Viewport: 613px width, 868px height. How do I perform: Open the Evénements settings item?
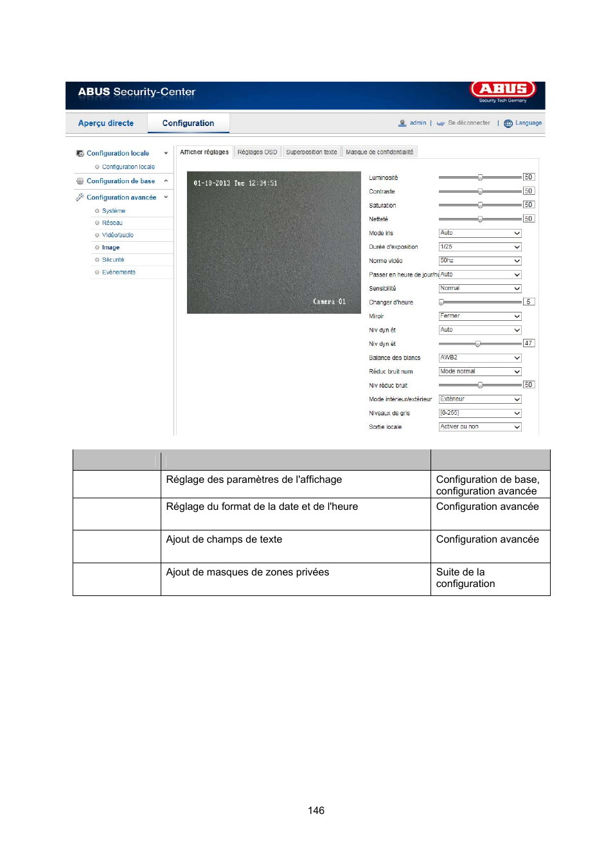pos(119,273)
